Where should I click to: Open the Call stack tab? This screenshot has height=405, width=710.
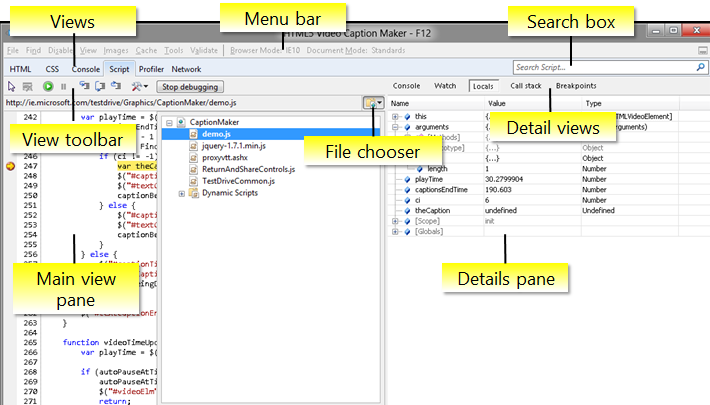point(526,86)
